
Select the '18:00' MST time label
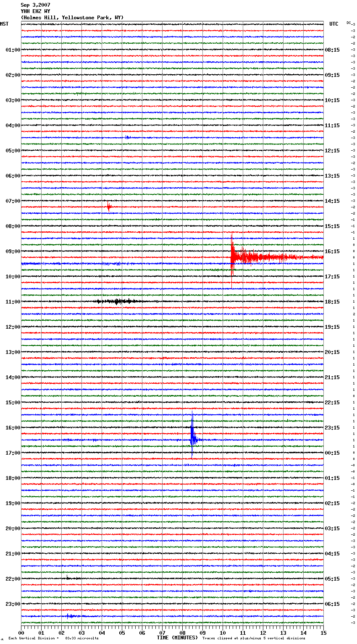click(x=13, y=478)
